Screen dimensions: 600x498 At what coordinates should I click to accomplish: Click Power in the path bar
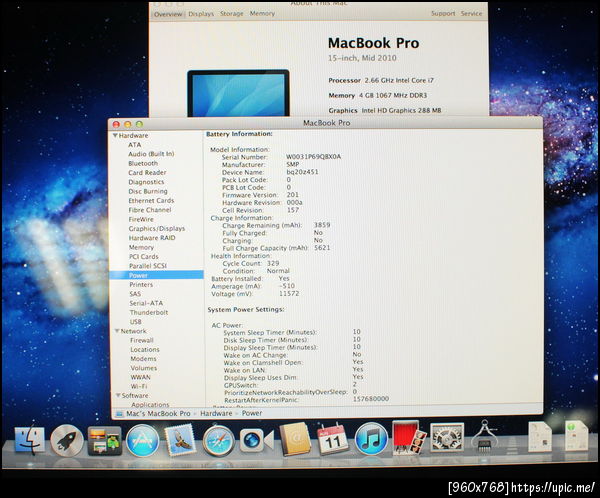pyautogui.click(x=252, y=413)
